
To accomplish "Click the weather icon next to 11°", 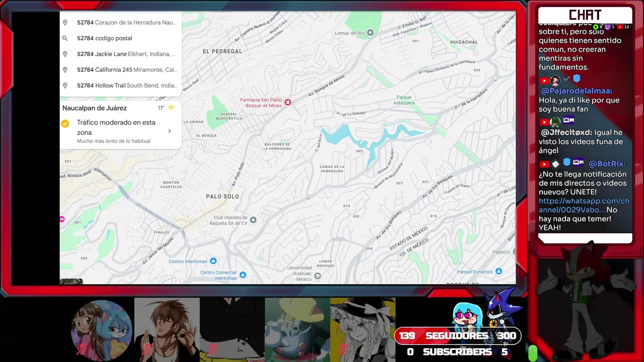I will [172, 108].
